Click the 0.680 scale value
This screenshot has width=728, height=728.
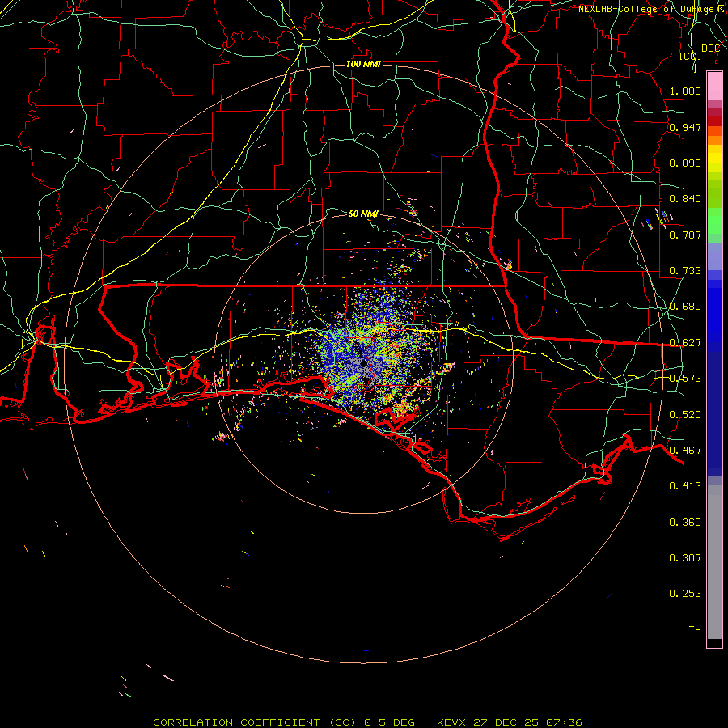point(685,307)
